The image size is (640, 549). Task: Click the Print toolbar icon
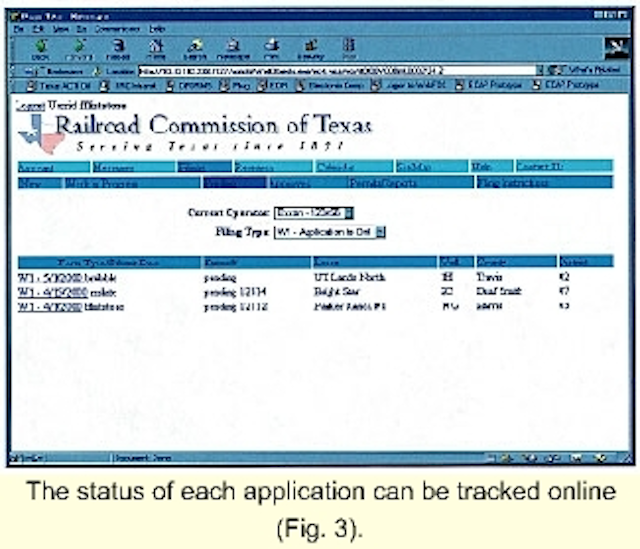point(271,49)
